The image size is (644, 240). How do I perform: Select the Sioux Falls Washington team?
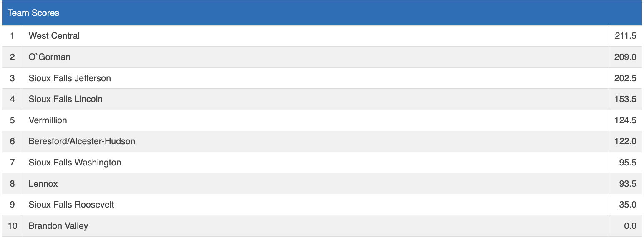[x=75, y=162]
